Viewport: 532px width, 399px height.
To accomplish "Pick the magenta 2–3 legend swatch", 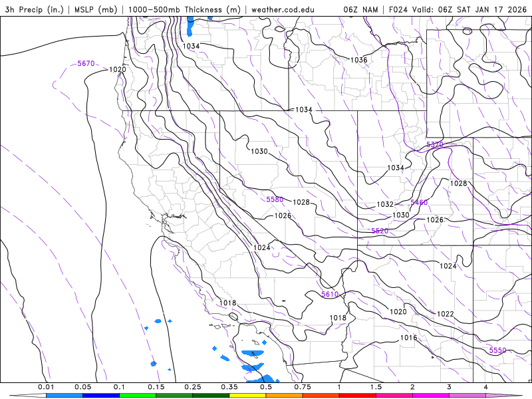I will pos(431,396).
